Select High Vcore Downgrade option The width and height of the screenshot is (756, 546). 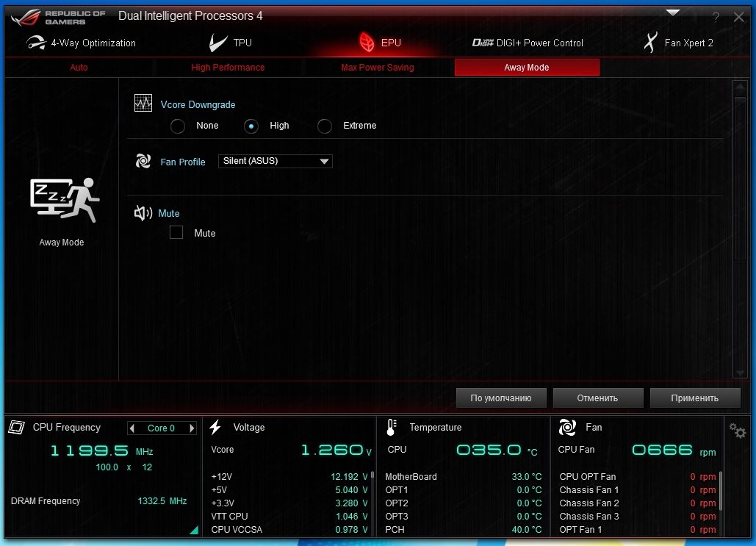[251, 126]
